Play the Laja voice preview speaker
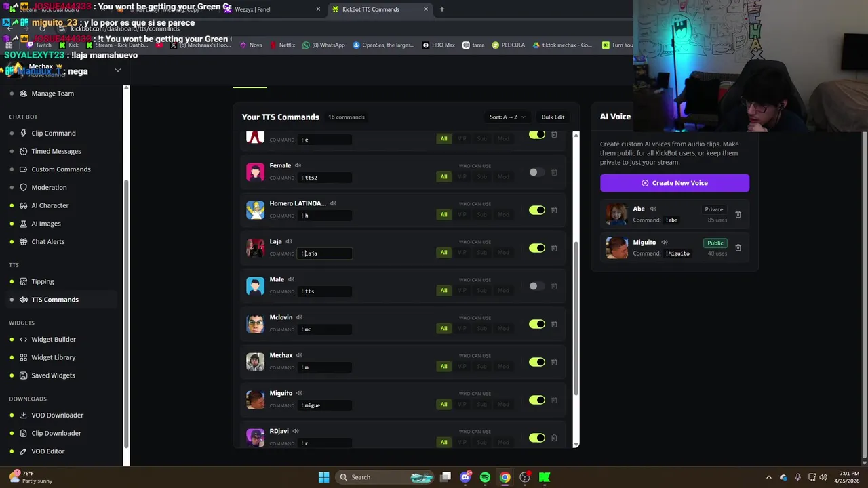This screenshot has width=868, height=488. click(289, 241)
